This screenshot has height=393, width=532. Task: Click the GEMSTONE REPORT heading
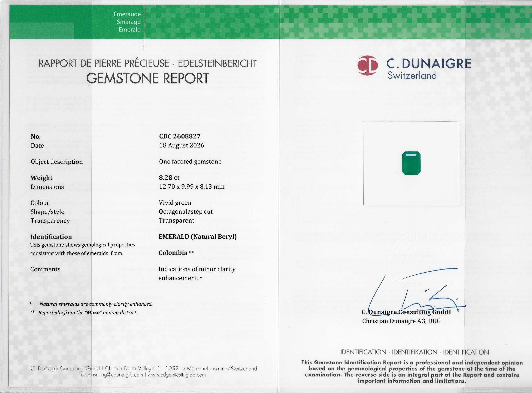pyautogui.click(x=148, y=79)
